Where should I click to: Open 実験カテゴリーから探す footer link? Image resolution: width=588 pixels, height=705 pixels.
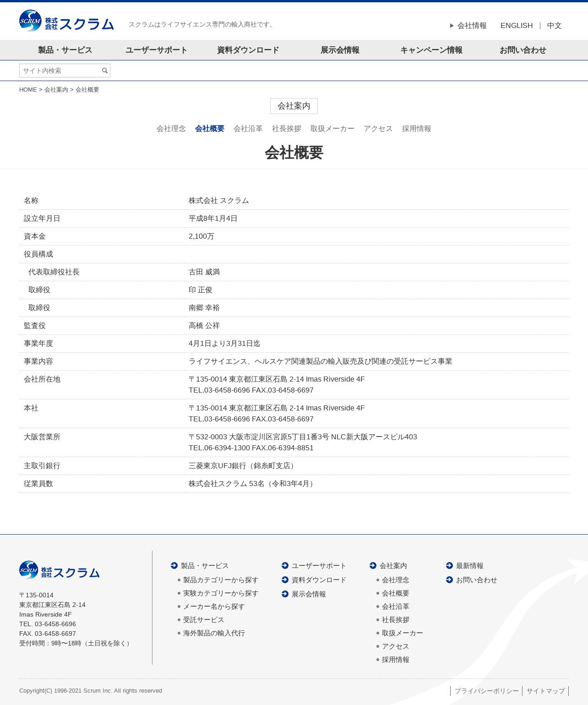tap(221, 593)
